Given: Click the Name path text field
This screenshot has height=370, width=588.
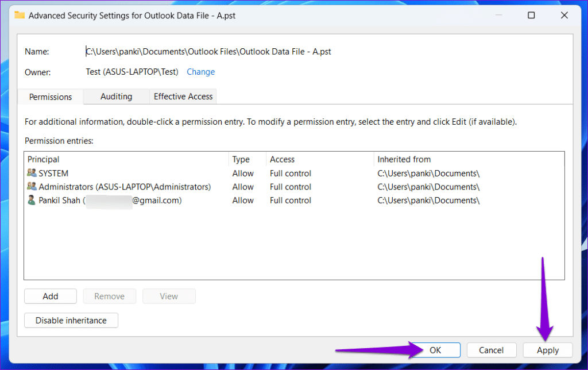Looking at the screenshot, I should [208, 51].
